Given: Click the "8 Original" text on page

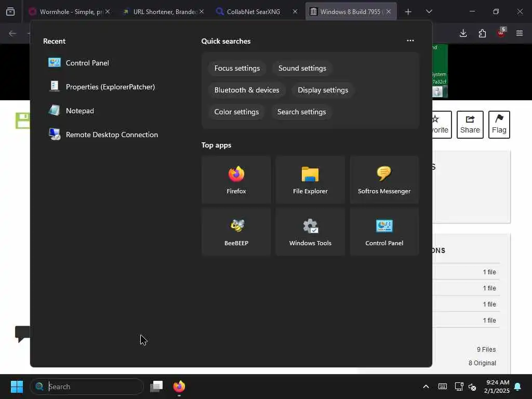Looking at the screenshot, I should click(482, 363).
